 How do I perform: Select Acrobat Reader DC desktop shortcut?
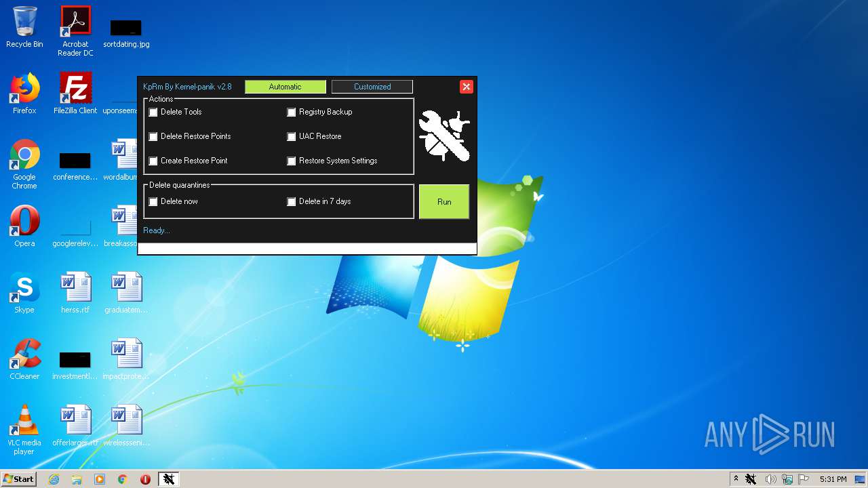(75, 31)
